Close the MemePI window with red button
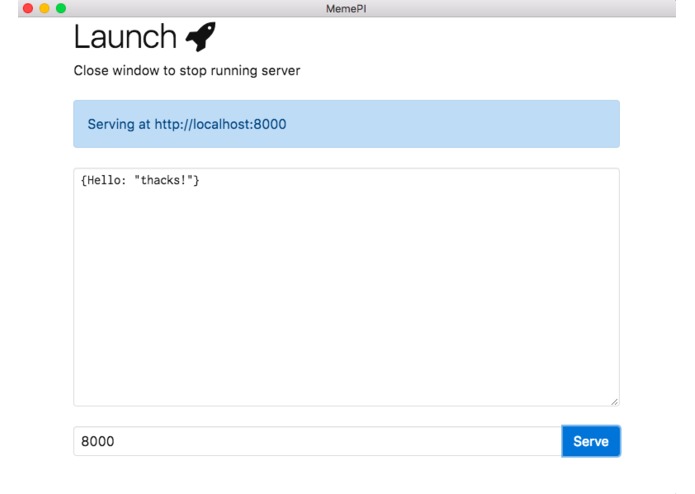 coord(28,8)
